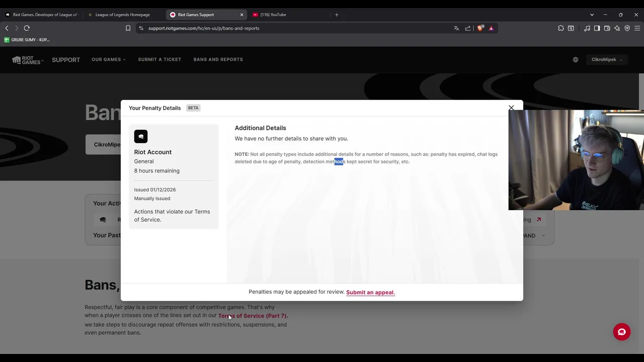Click 'Manually Issued' text
Screen dimensions: 644x362
152,199
